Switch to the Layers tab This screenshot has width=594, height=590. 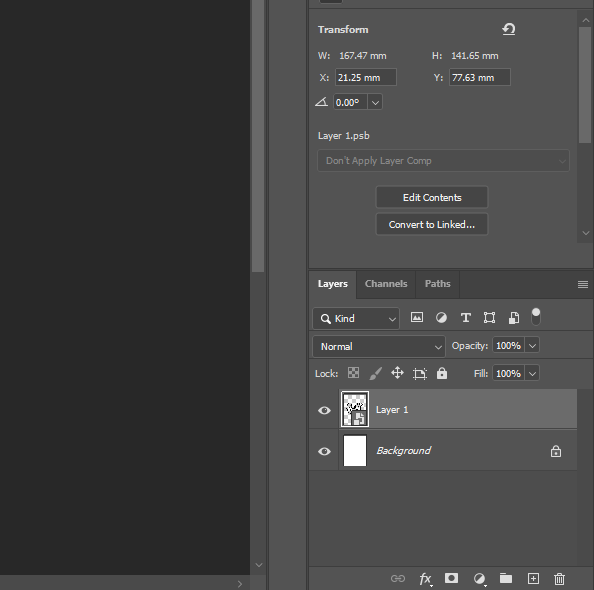pyautogui.click(x=333, y=284)
